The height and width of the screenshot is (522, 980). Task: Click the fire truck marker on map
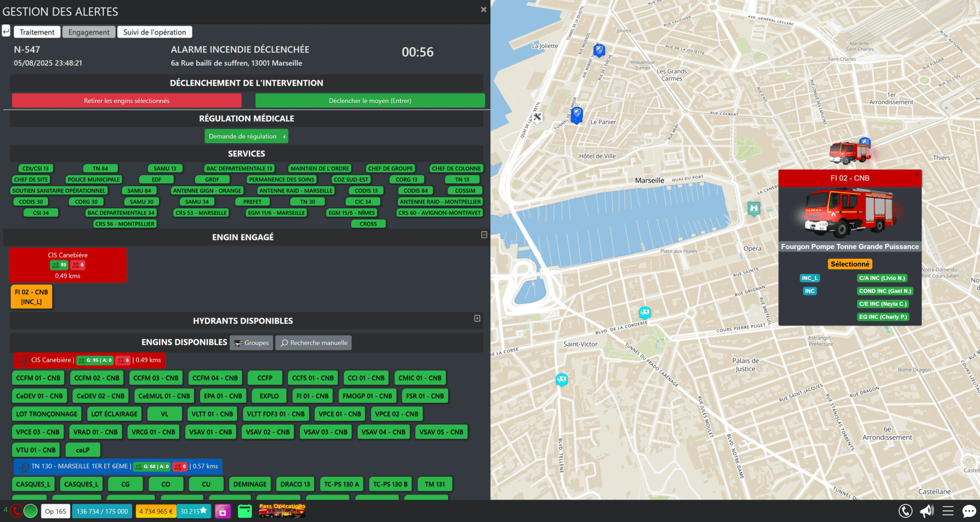(849, 152)
